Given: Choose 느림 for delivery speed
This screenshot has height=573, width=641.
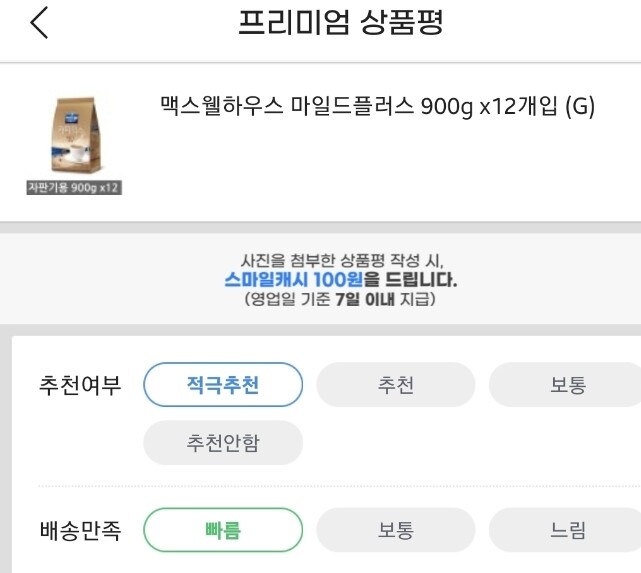Looking at the screenshot, I should click(567, 530).
